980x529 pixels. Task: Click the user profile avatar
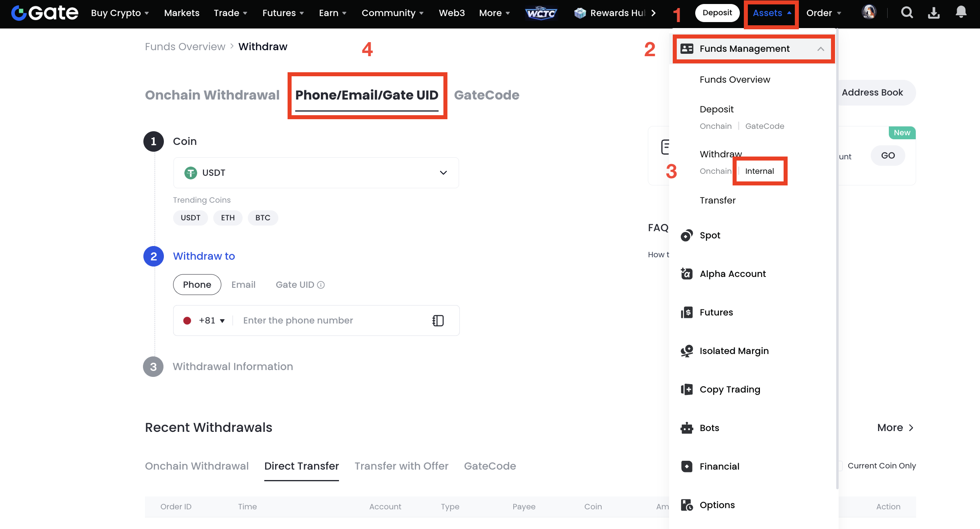pos(869,12)
